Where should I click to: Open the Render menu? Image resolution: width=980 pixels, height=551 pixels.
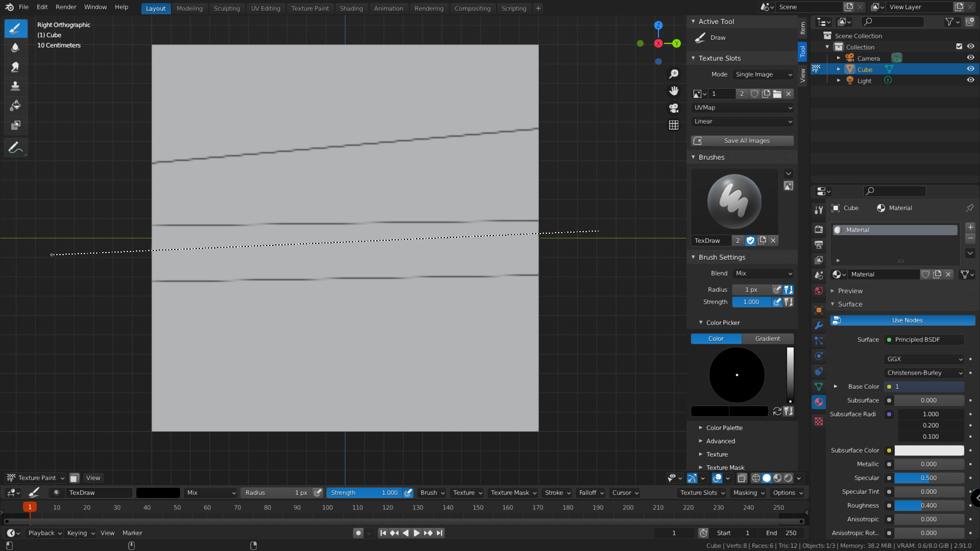[66, 7]
